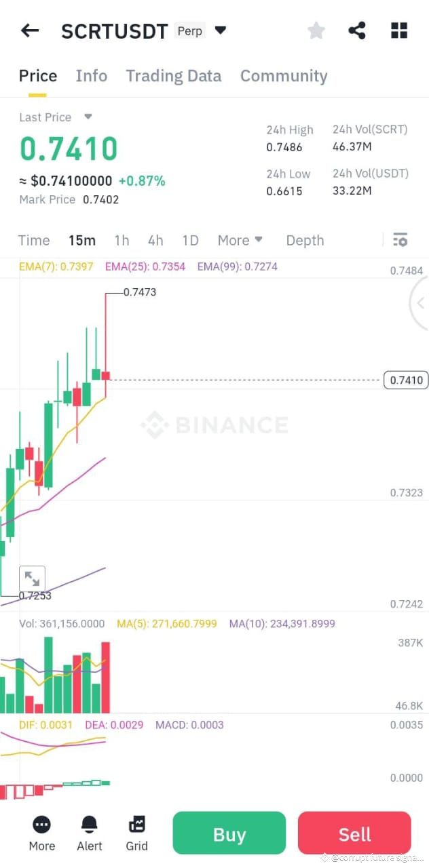Open Grid trading from the bottom bar

[x=136, y=833]
